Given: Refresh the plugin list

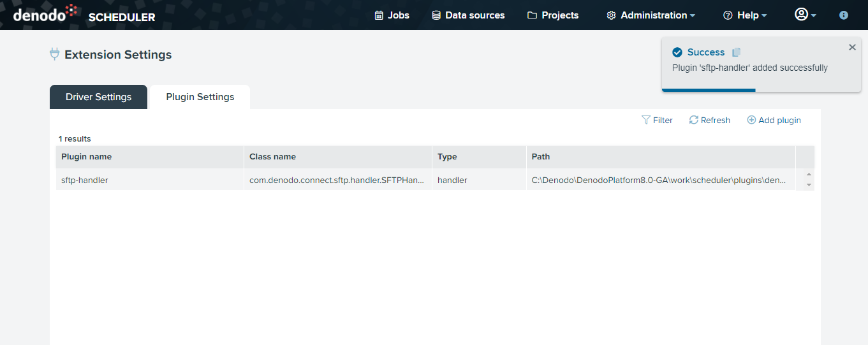Looking at the screenshot, I should [x=710, y=120].
